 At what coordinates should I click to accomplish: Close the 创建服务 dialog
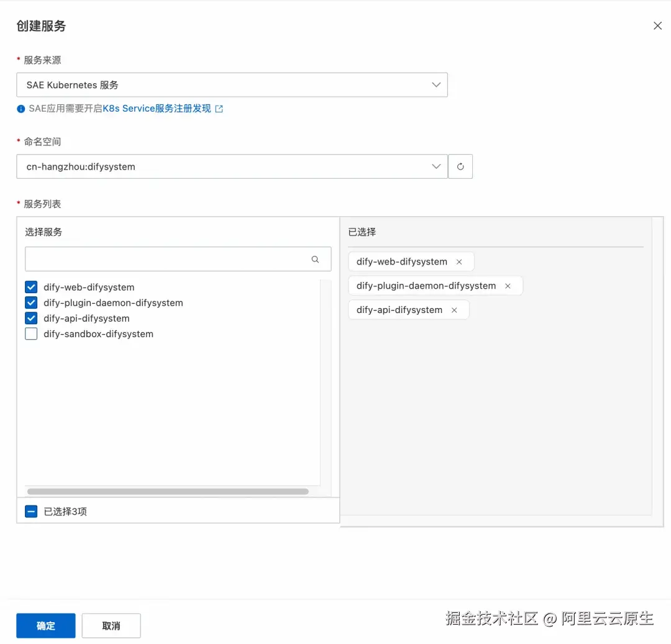click(657, 25)
